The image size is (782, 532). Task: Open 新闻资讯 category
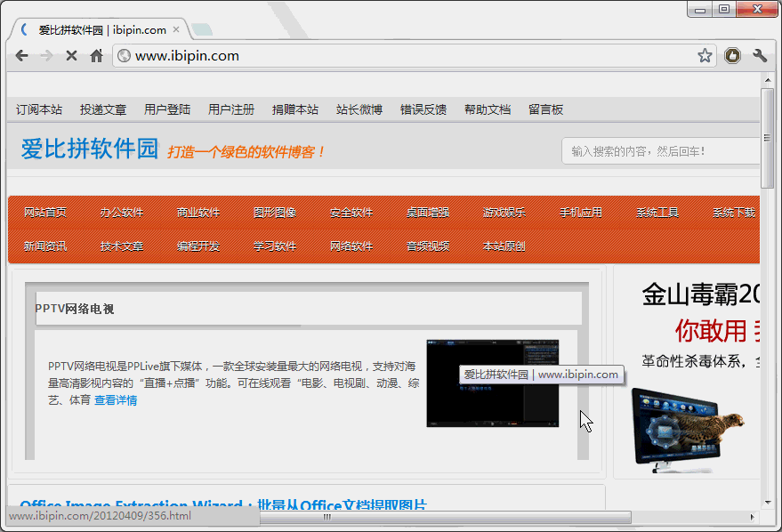coord(45,246)
